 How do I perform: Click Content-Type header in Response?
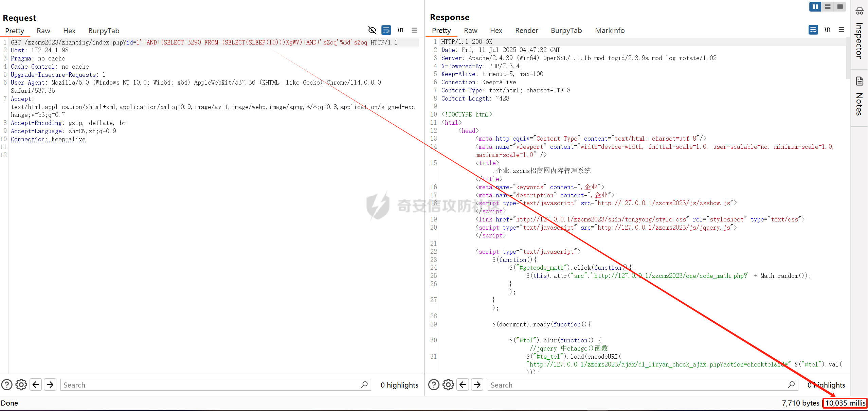coord(506,90)
